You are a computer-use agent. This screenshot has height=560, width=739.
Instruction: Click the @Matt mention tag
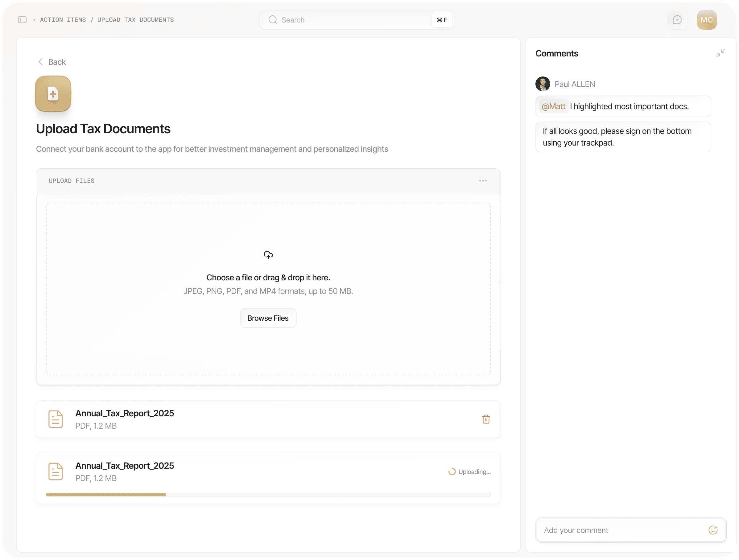point(554,106)
